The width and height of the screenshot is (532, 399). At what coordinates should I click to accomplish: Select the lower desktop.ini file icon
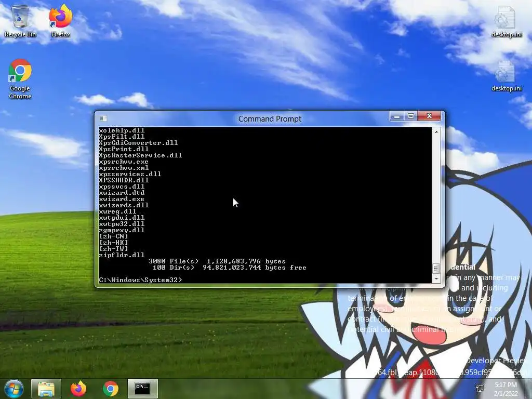506,75
